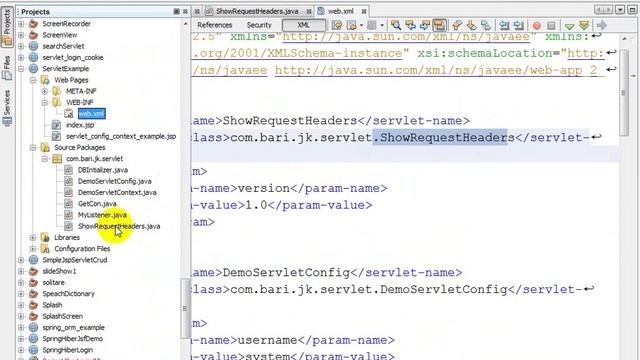Expand the Libraries node
The image size is (640, 360).
click(x=33, y=238)
